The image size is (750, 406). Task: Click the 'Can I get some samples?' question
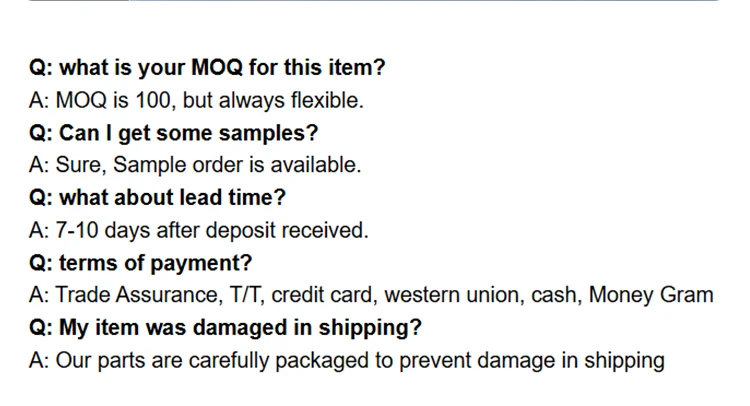(174, 133)
